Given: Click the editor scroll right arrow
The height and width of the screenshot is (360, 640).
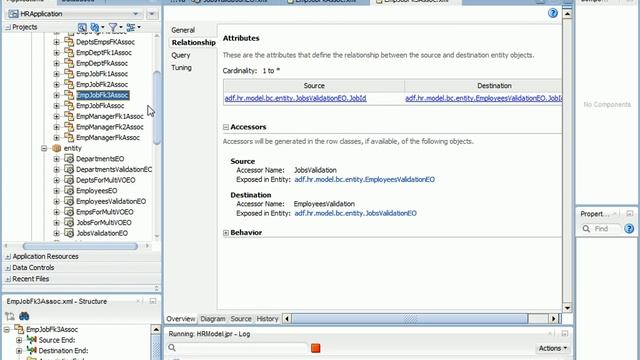Looking at the screenshot, I should pyautogui.click(x=553, y=319).
